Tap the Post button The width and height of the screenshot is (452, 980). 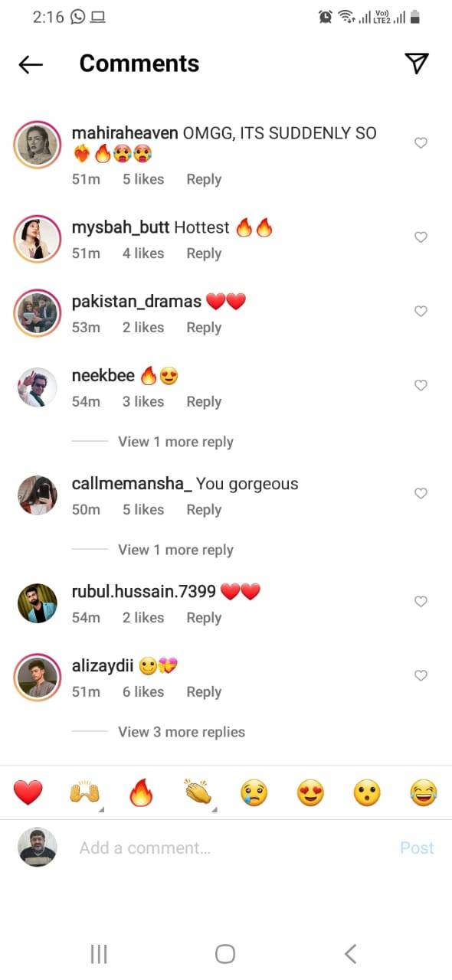[x=417, y=848]
